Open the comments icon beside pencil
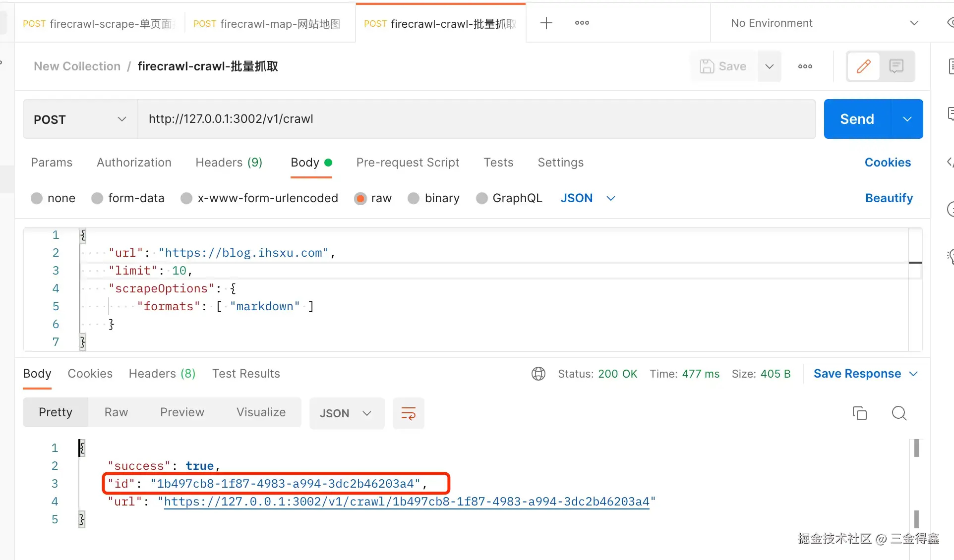Image resolution: width=954 pixels, height=560 pixels. (896, 66)
